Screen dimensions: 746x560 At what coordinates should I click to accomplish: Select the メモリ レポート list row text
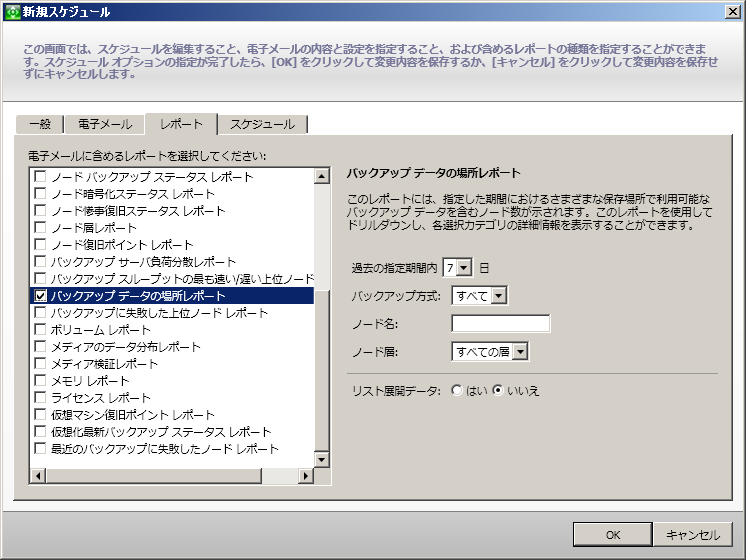pyautogui.click(x=90, y=381)
